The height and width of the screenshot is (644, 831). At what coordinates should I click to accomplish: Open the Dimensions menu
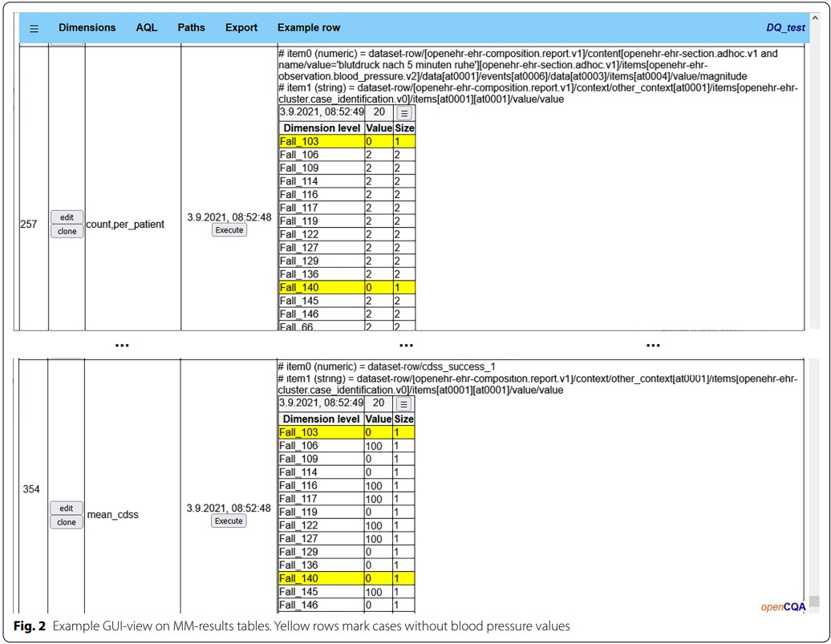[x=87, y=27]
